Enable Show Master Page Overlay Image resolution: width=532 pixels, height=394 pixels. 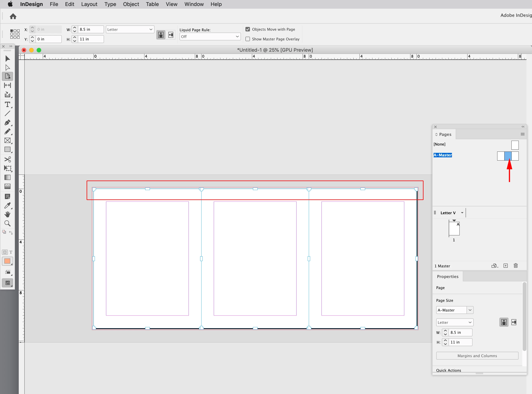[248, 39]
